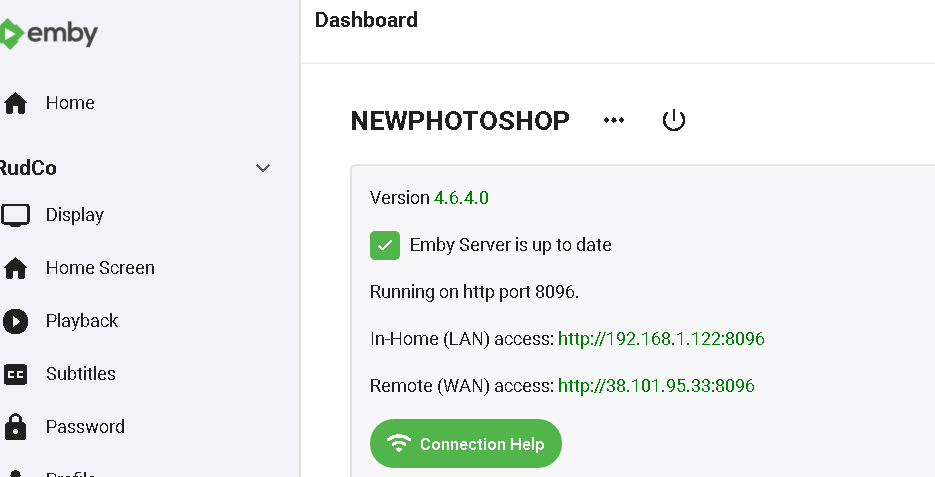Click the server power icon
The image size is (935, 477).
pos(674,121)
